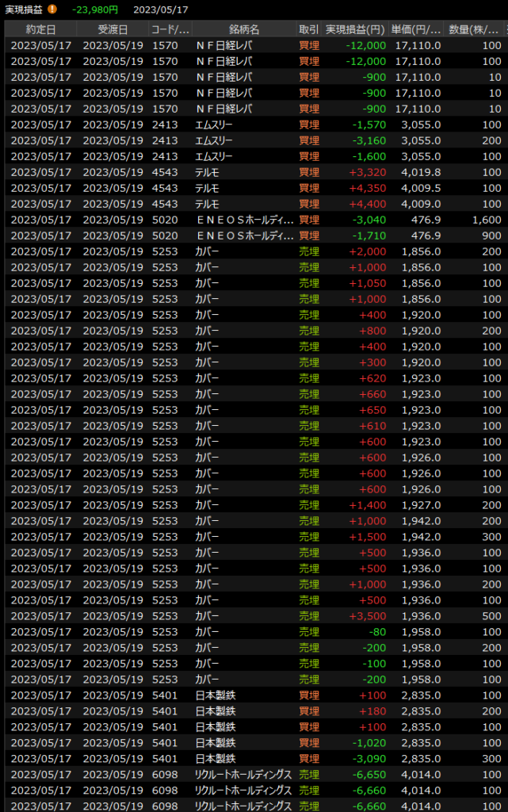
Task: Sort by the 約定日 column header
Action: 40,29
